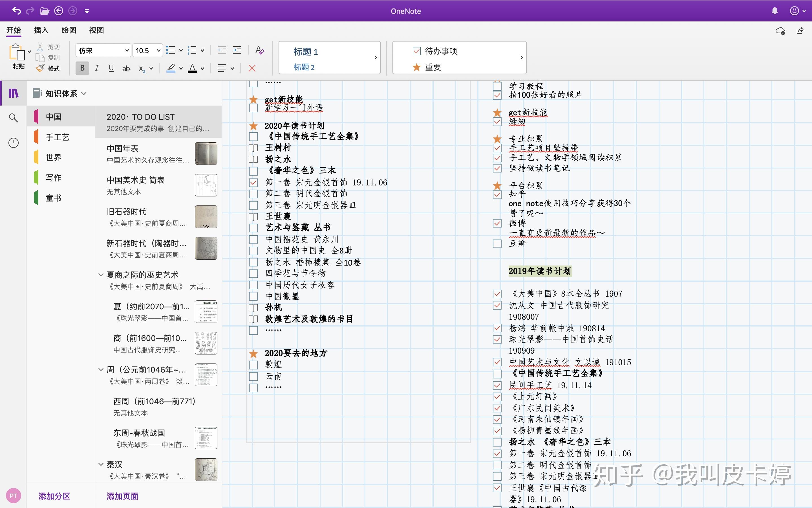This screenshot has width=812, height=508.
Task: Switch to the 绘图 ribbon tab
Action: point(69,30)
